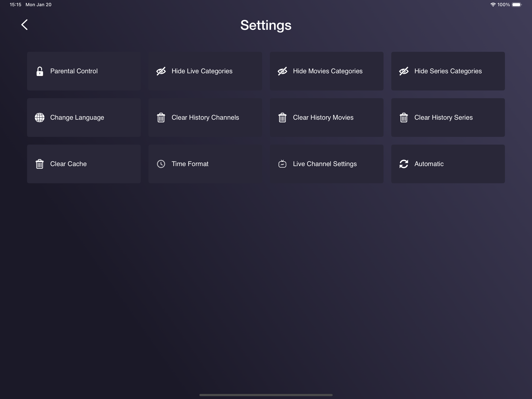
Task: Open the Change Language option
Action: (x=84, y=118)
